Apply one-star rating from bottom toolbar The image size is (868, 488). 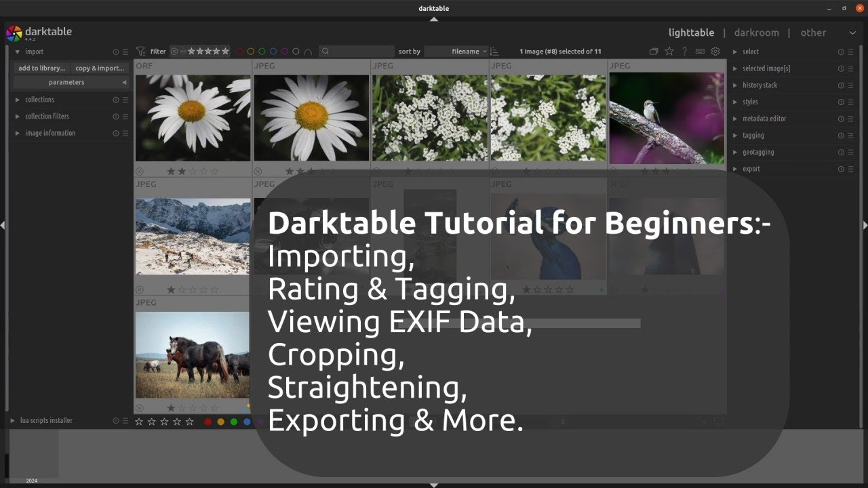click(139, 422)
